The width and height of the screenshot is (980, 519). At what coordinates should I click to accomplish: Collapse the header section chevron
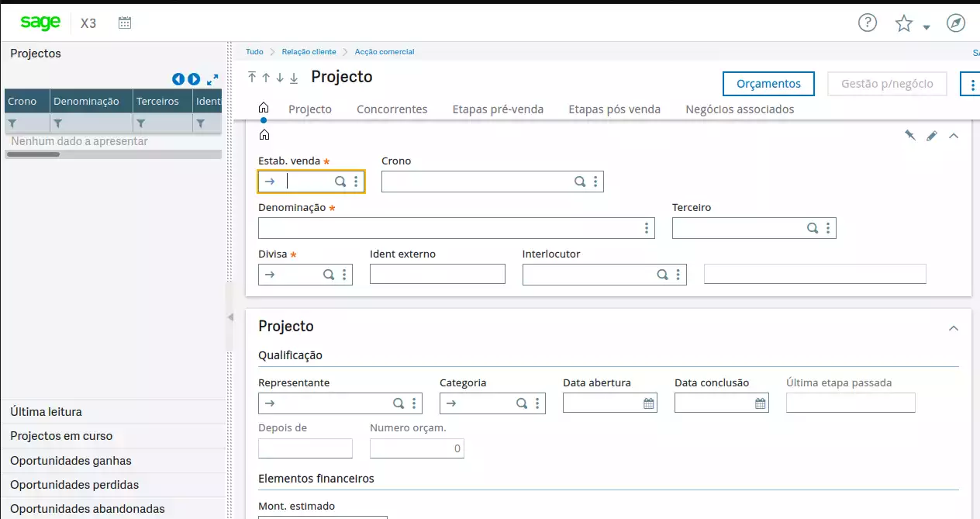coord(954,136)
